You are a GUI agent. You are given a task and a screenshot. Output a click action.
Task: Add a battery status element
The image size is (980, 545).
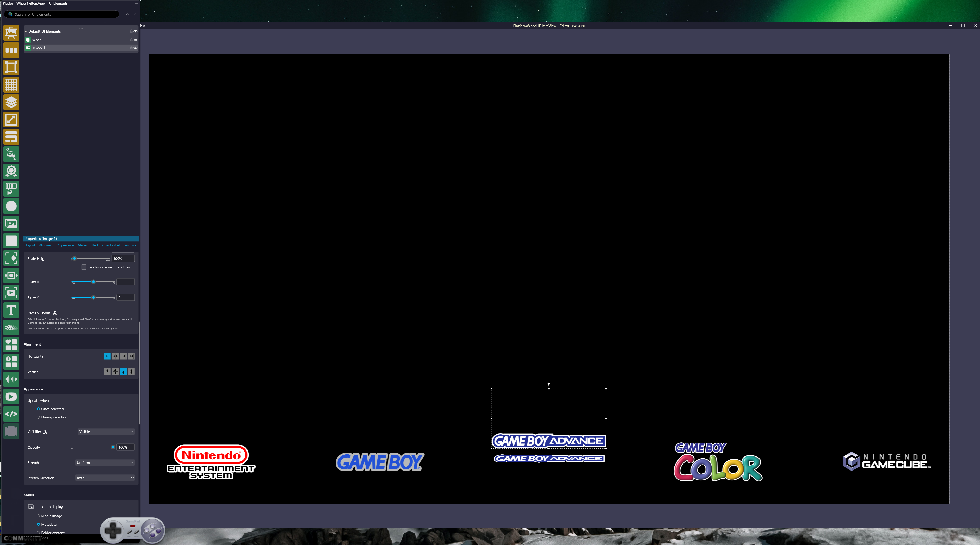11,189
